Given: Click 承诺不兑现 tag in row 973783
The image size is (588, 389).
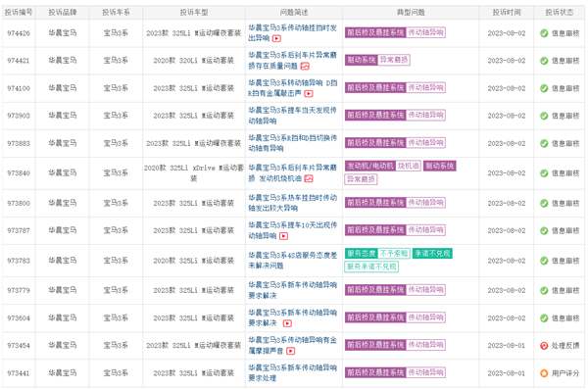Looking at the screenshot, I should 432,254.
